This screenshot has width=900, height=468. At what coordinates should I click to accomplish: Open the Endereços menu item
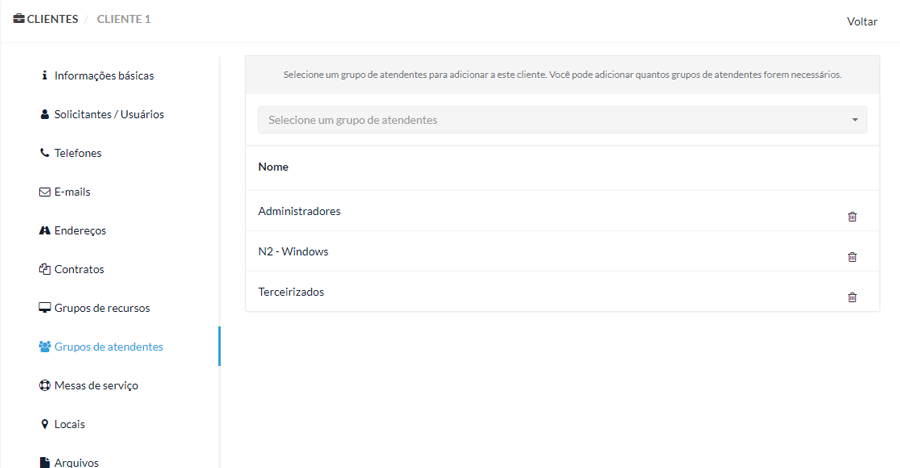pyautogui.click(x=80, y=231)
